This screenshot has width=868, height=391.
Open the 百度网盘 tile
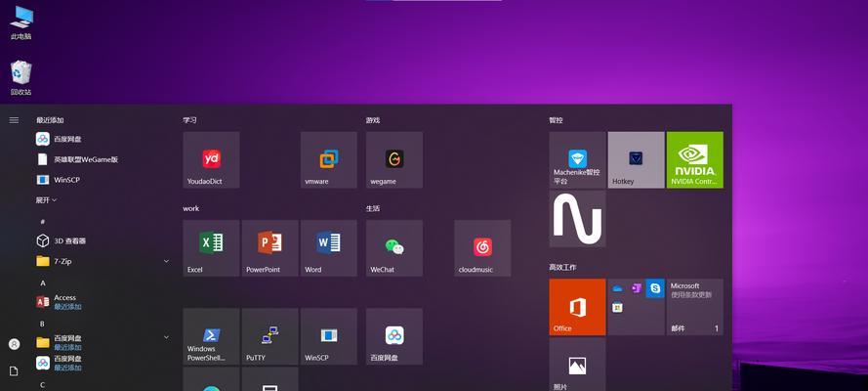(394, 336)
